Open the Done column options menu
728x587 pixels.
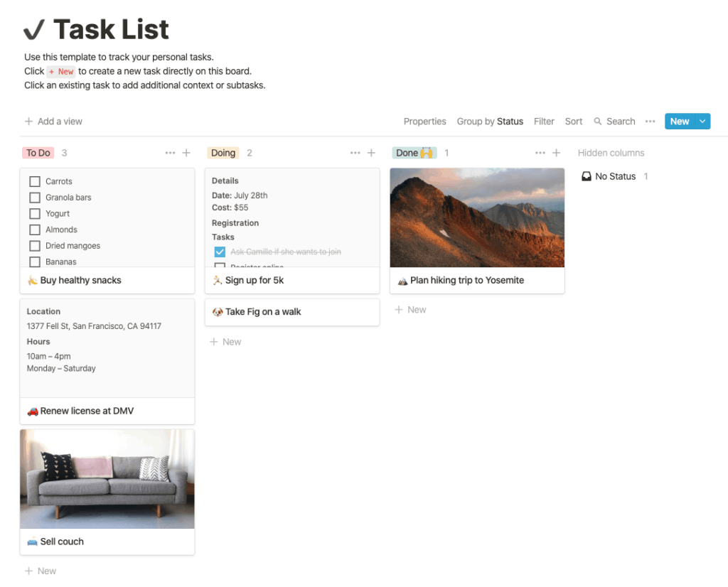tap(540, 153)
